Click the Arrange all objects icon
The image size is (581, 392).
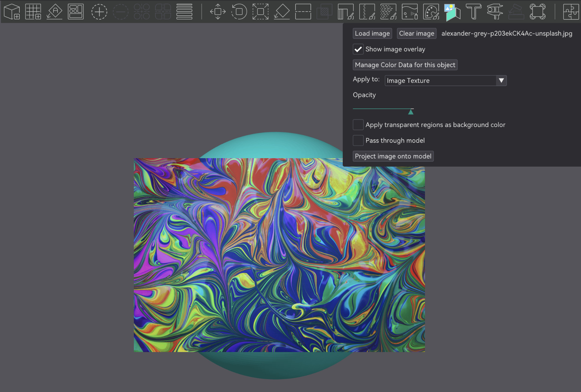[x=76, y=12]
